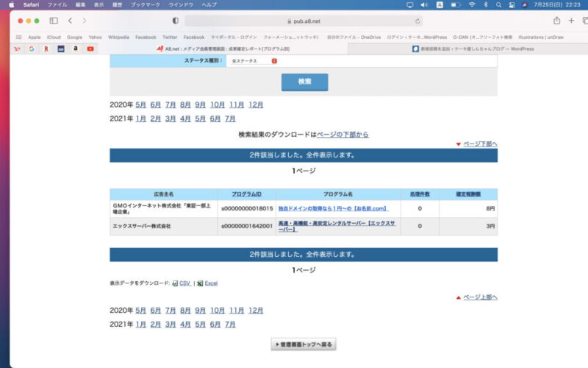
Task: Open the Yahoo pinned tab icon
Action: [17, 49]
